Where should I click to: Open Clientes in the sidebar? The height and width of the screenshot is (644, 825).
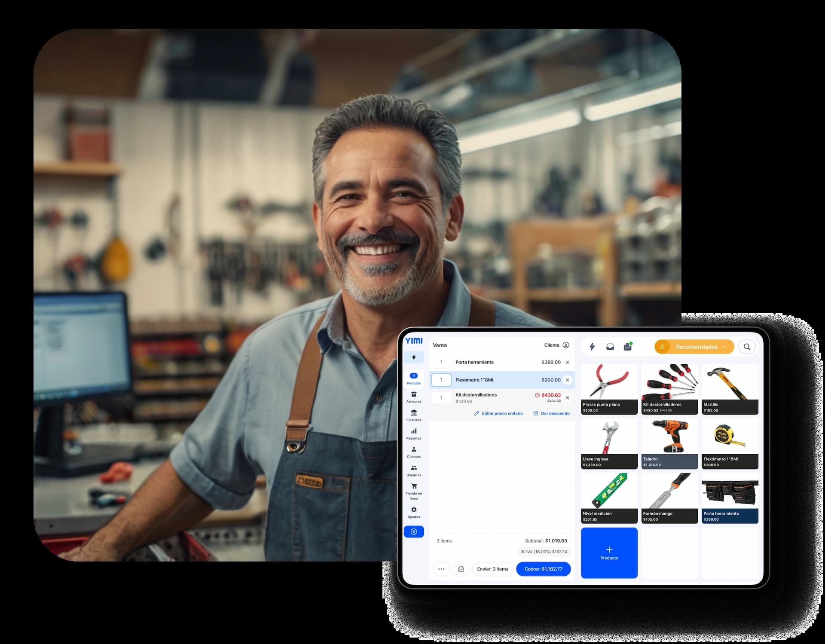click(414, 452)
